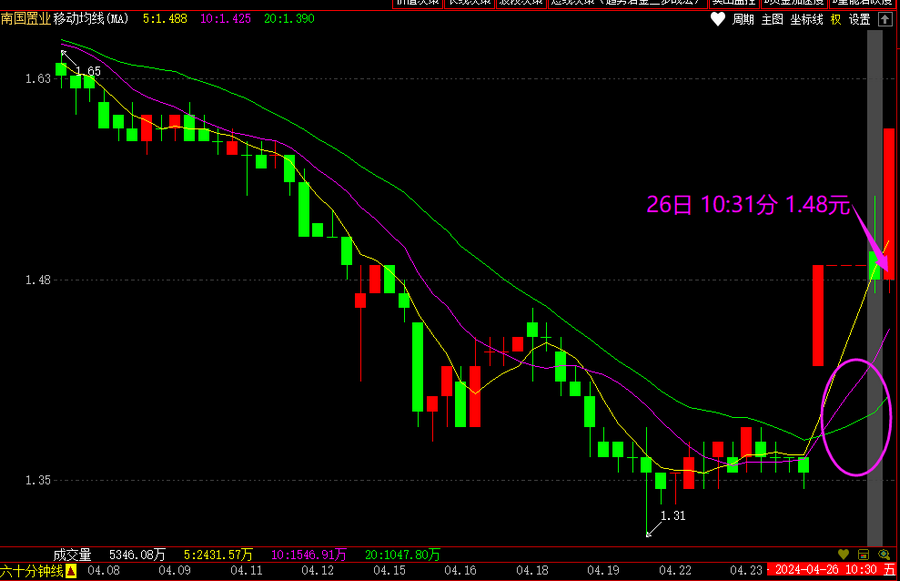Open the 坐标线 axis lines menu
Viewport: 900px width, 581px height.
[x=806, y=20]
